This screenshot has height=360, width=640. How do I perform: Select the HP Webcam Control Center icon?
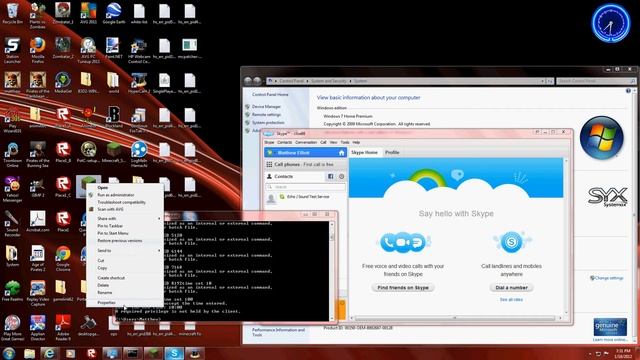pyautogui.click(x=139, y=50)
